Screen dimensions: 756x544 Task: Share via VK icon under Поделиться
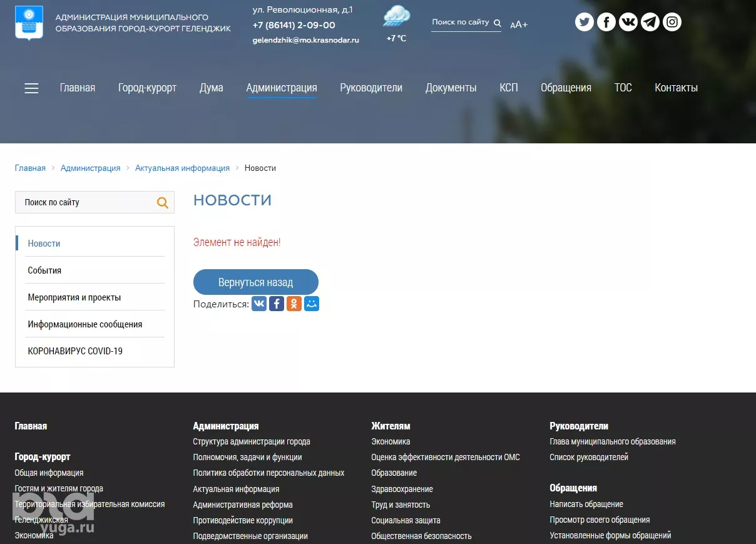(x=259, y=304)
